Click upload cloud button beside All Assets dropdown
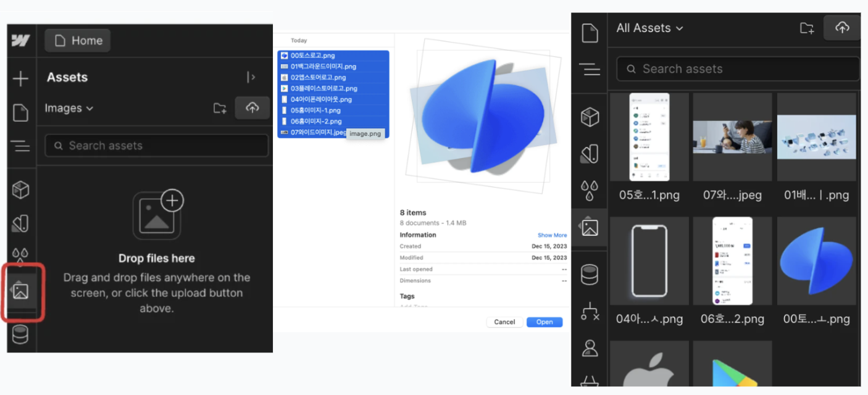 [x=842, y=28]
